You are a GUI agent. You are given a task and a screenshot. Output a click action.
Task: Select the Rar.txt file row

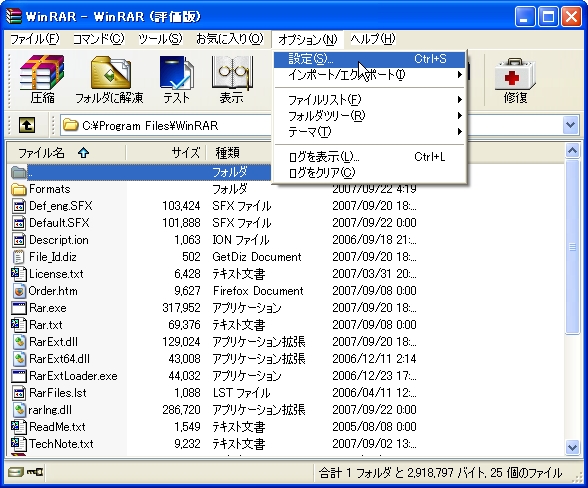coord(214,325)
